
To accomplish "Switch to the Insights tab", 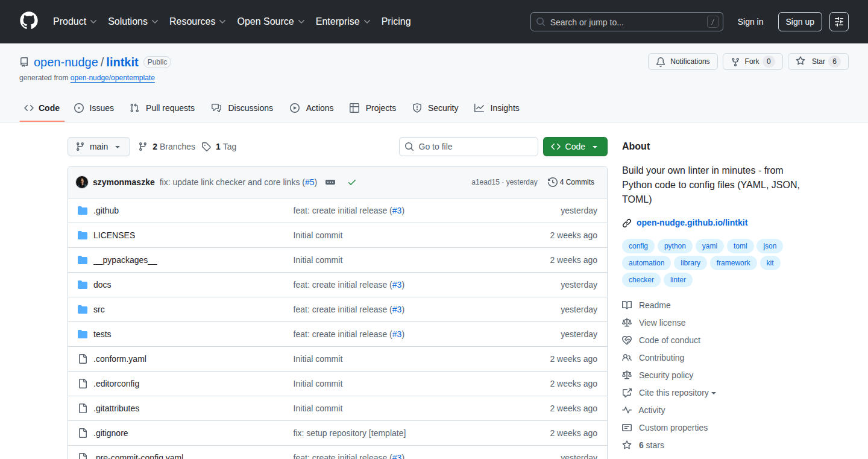I will [x=497, y=108].
